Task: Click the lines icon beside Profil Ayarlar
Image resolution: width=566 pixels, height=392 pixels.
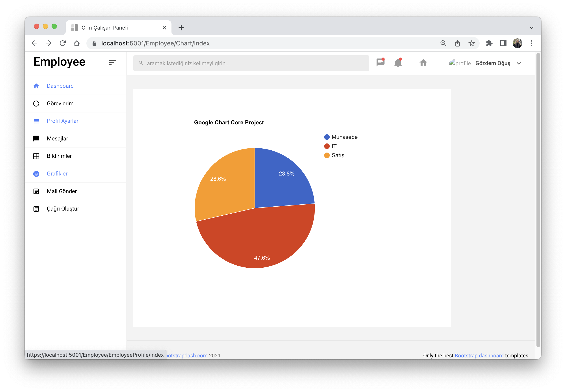Action: [36, 121]
